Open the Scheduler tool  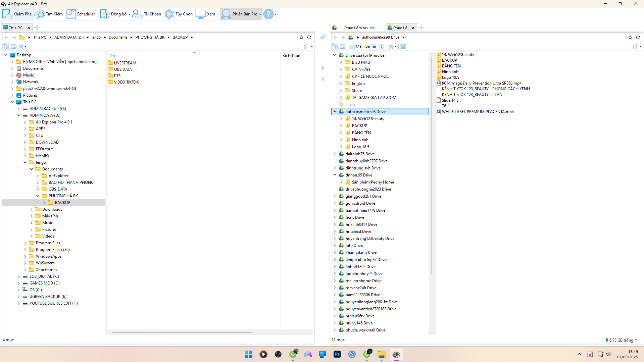pos(81,14)
